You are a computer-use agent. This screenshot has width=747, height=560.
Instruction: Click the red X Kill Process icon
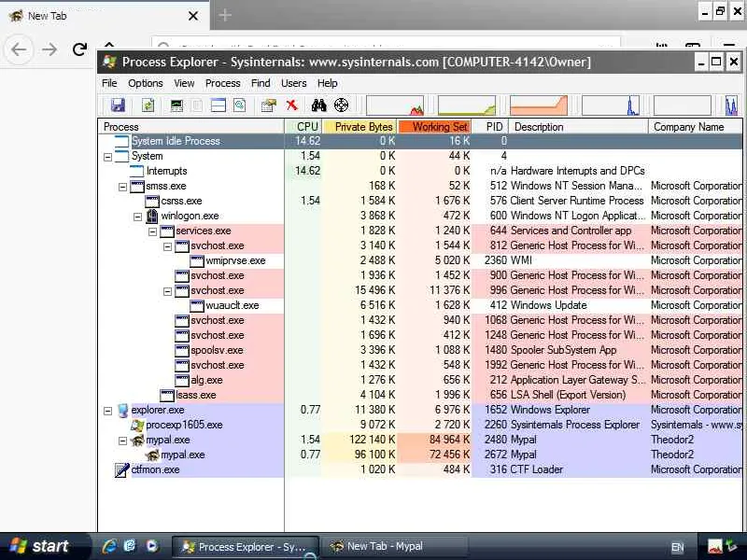(x=292, y=105)
